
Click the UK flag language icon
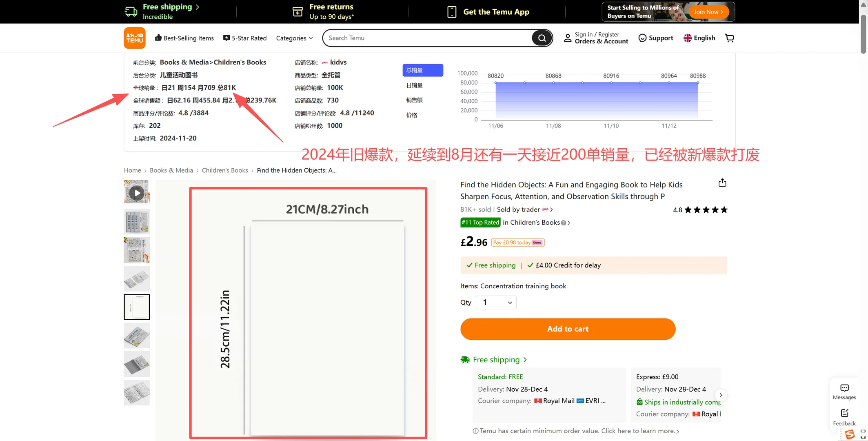pos(688,38)
